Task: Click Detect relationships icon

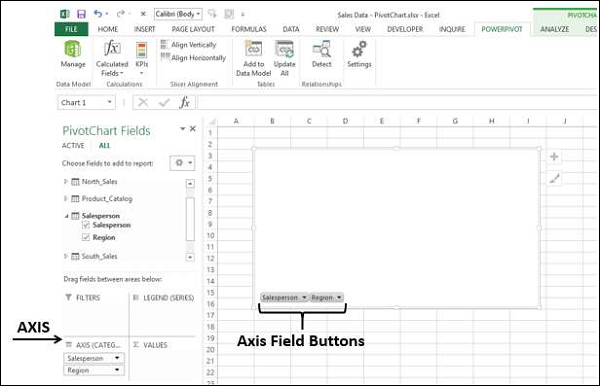Action: (x=321, y=49)
